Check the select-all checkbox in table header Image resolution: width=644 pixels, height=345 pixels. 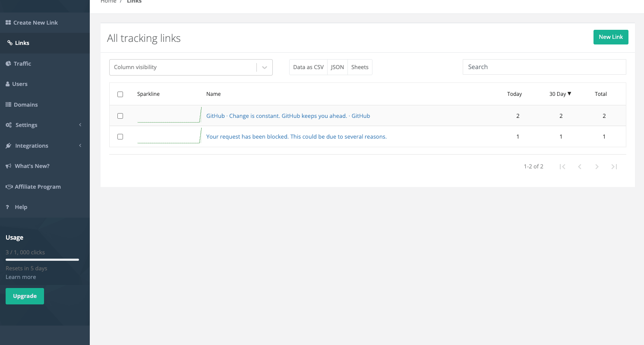(120, 94)
